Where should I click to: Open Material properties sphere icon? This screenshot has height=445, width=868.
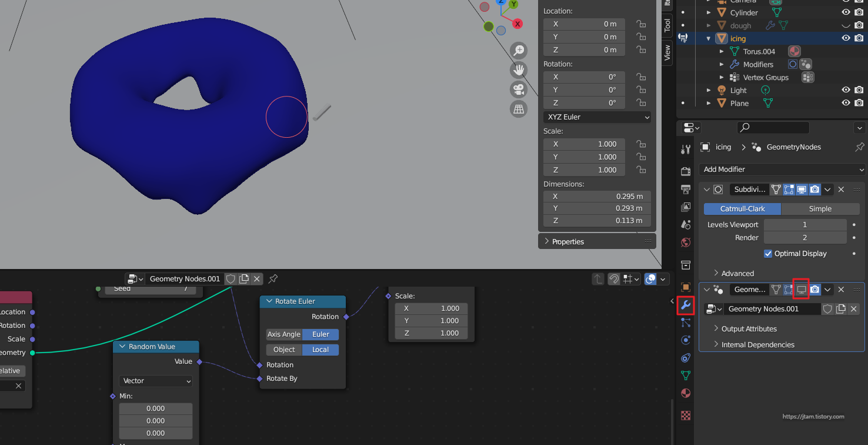click(685, 393)
